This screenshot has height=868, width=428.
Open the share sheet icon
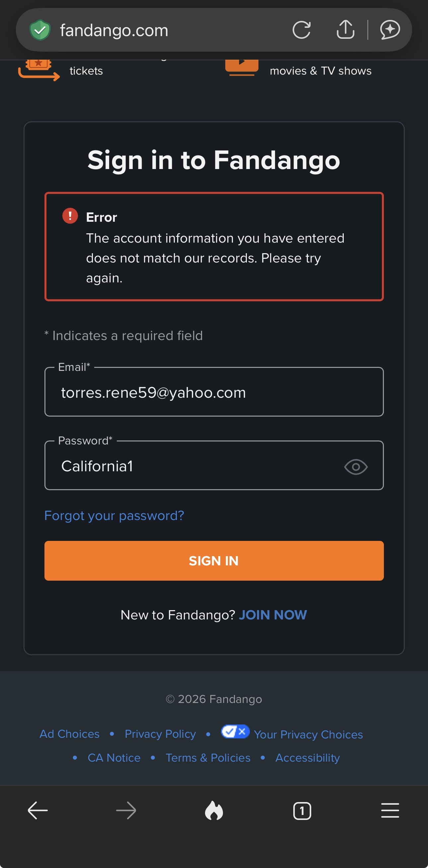[345, 29]
